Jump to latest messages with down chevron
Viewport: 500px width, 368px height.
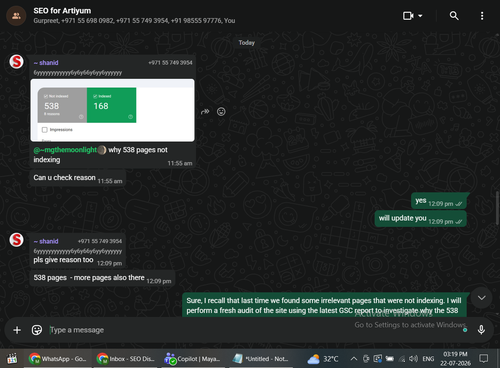click(481, 298)
